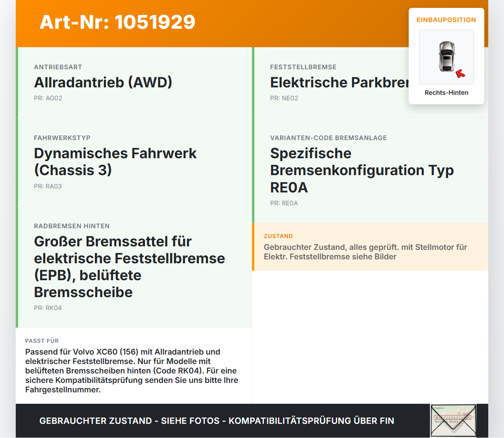The width and height of the screenshot is (504, 438).
Task: Click the Dynamisches Fahrwerk (Chassis 3) card
Action: click(x=134, y=162)
